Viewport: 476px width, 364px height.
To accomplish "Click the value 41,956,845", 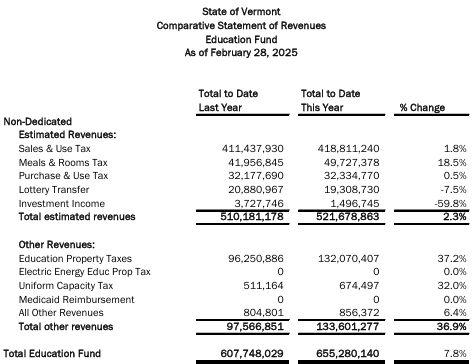I will click(x=256, y=163).
